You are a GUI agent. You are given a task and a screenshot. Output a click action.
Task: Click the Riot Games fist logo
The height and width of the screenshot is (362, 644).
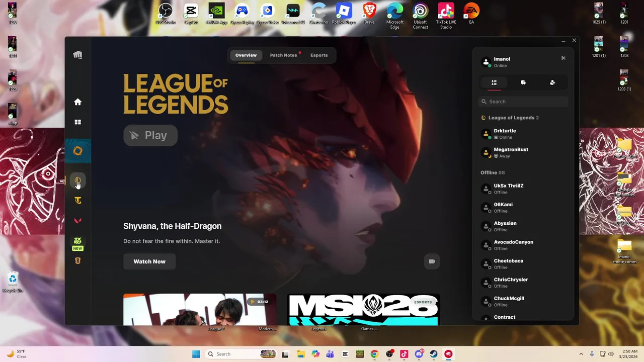pos(77,55)
